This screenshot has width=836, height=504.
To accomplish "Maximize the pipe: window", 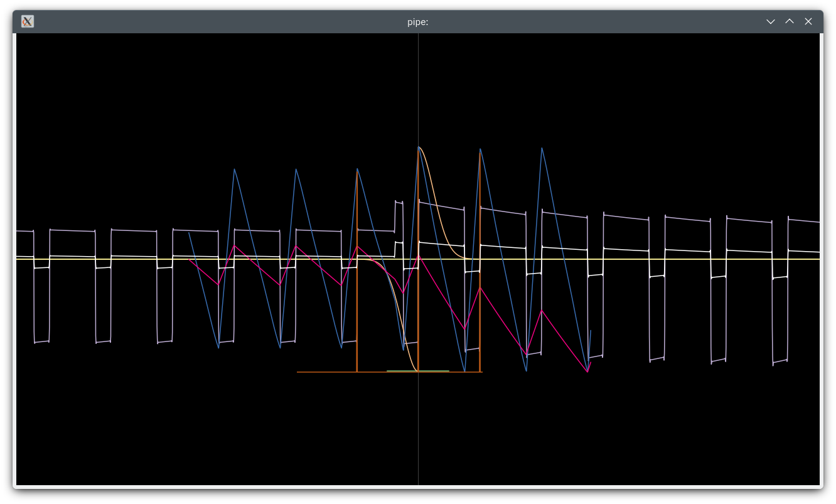I will (790, 21).
